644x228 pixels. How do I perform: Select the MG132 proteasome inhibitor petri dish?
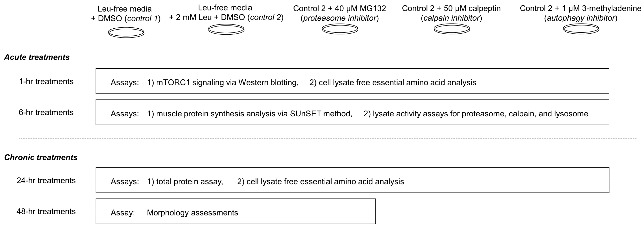[x=340, y=29]
